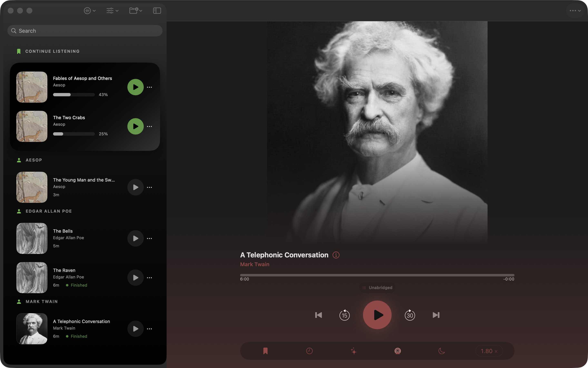Select The Bells cover thumbnail
Screen dimensions: 588x368
32,238
